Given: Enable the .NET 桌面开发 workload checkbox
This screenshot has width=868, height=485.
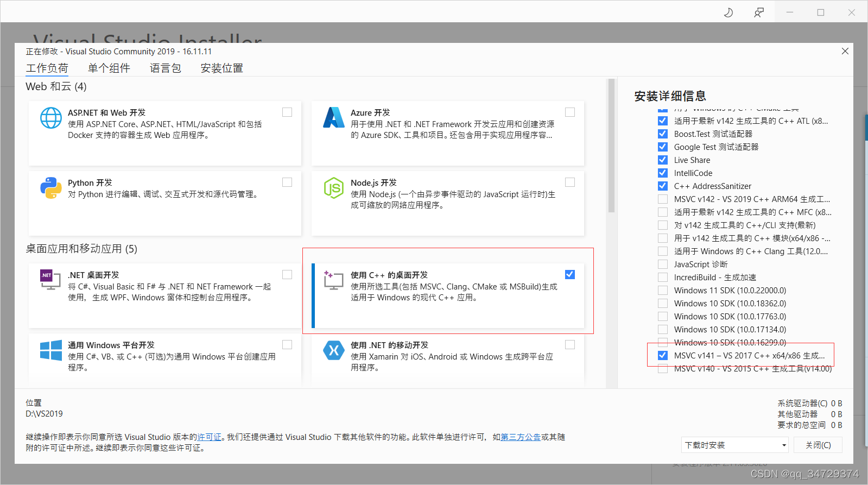Looking at the screenshot, I should point(287,274).
